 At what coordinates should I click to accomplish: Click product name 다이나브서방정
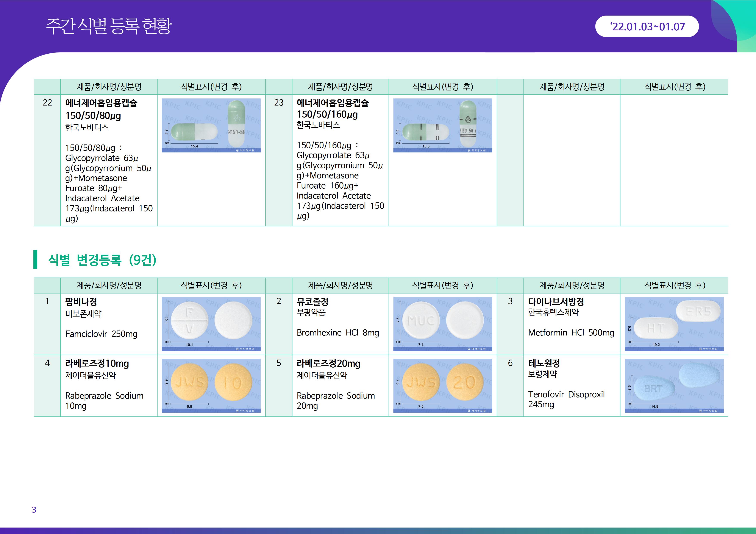pos(556,302)
